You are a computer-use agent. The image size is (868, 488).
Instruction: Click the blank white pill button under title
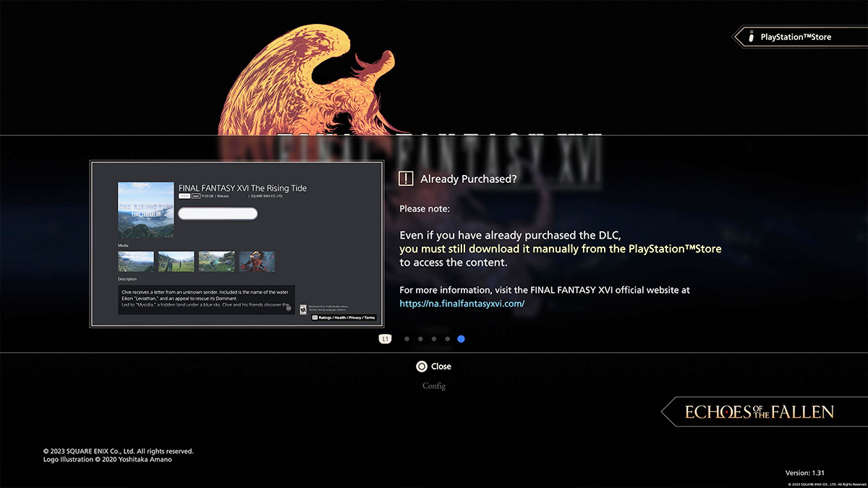click(x=218, y=213)
